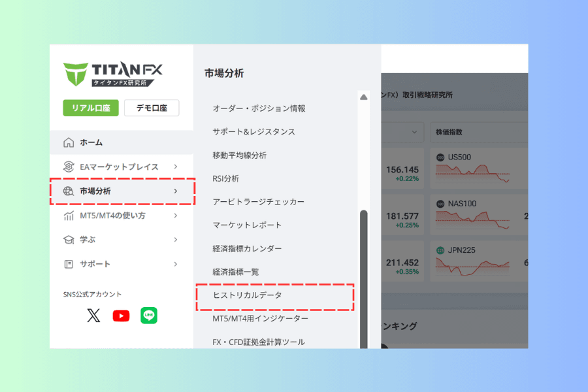Open 経済指標カレンダー submenu link
This screenshot has height=392, width=588.
click(247, 249)
